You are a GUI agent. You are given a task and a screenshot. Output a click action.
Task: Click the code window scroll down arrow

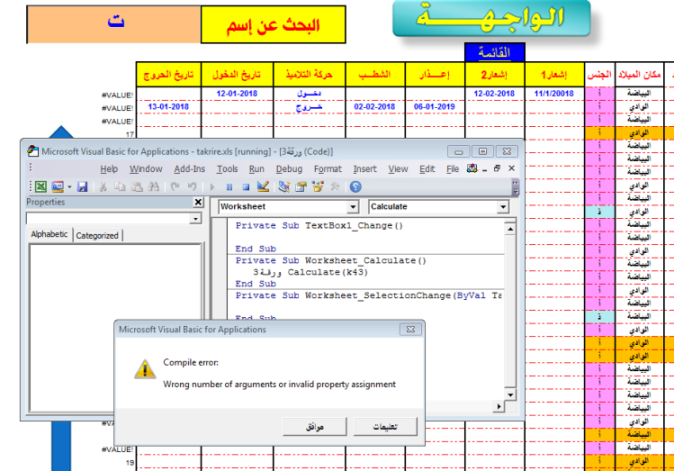pyautogui.click(x=510, y=395)
